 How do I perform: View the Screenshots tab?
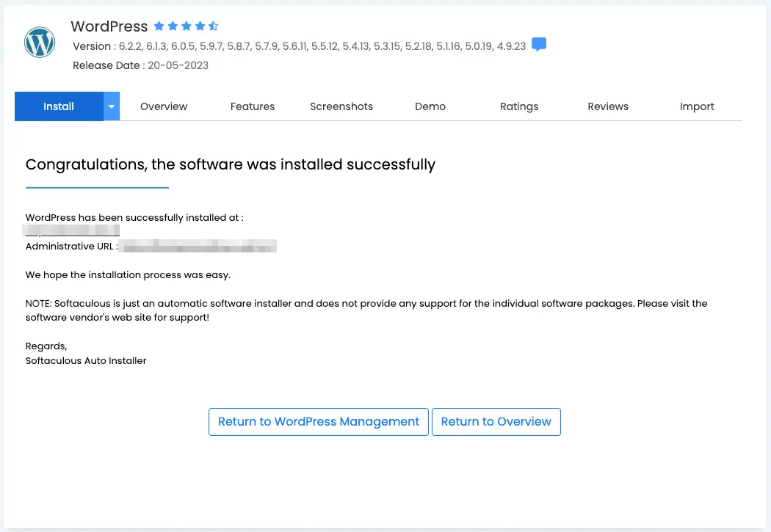click(341, 106)
